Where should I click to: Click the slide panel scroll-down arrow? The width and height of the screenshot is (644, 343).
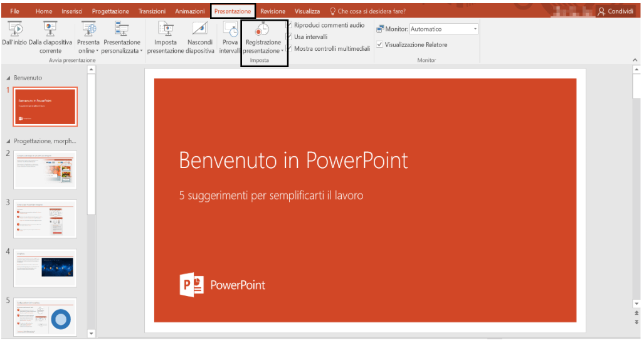tap(91, 334)
